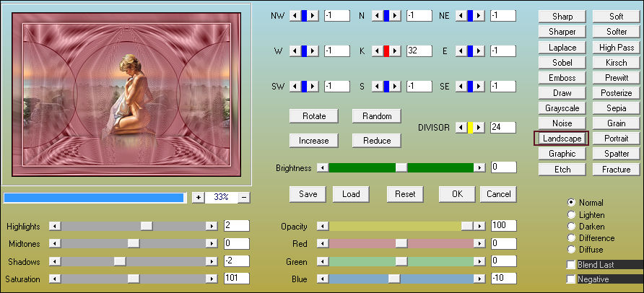Image resolution: width=644 pixels, height=293 pixels.
Task: Apply the Emboss preset
Action: coord(562,77)
